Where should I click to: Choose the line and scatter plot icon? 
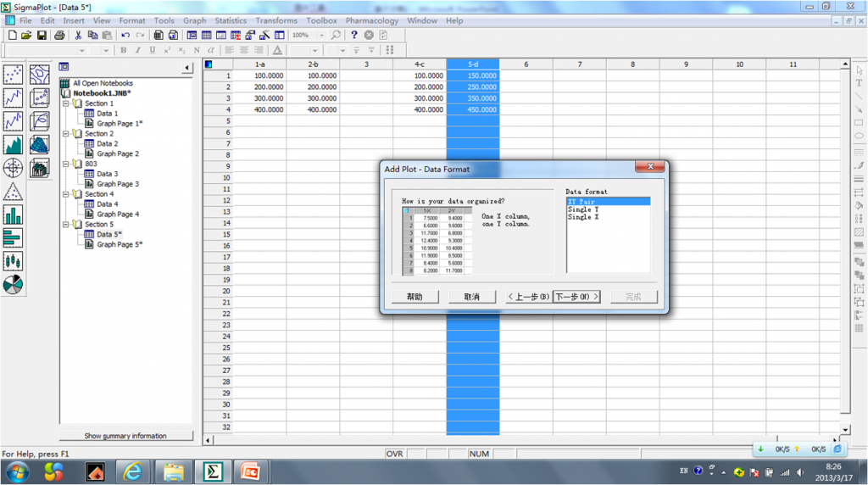point(13,120)
